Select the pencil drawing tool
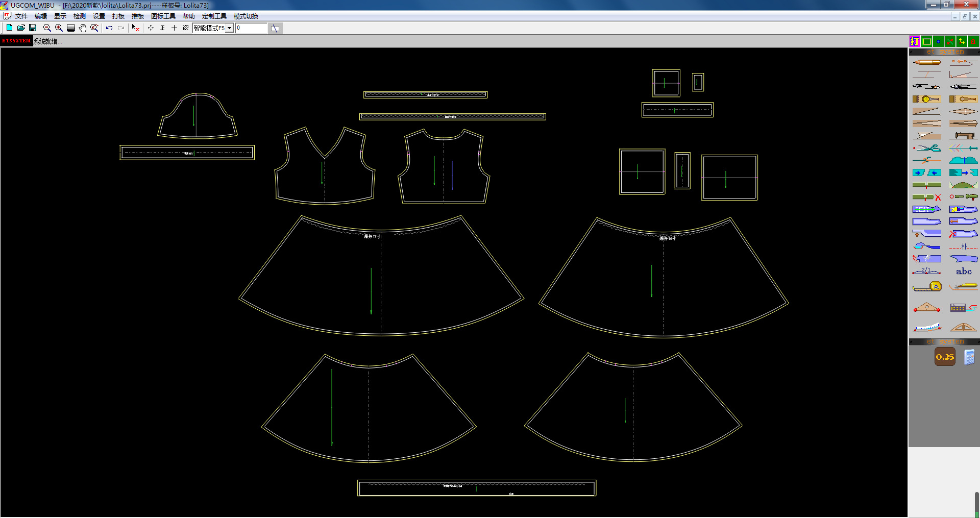 [x=926, y=62]
